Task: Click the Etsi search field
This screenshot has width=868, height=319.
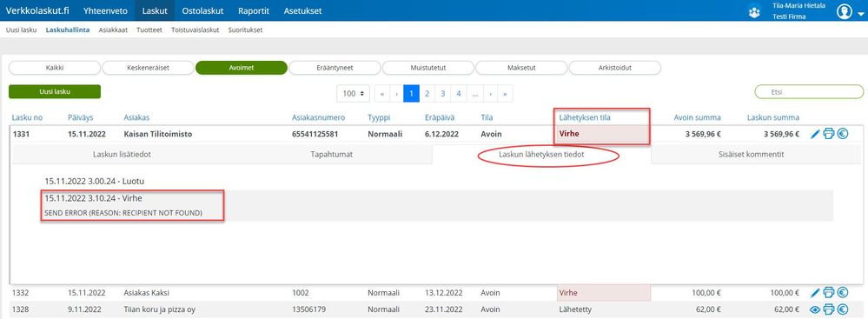Action: coord(809,92)
